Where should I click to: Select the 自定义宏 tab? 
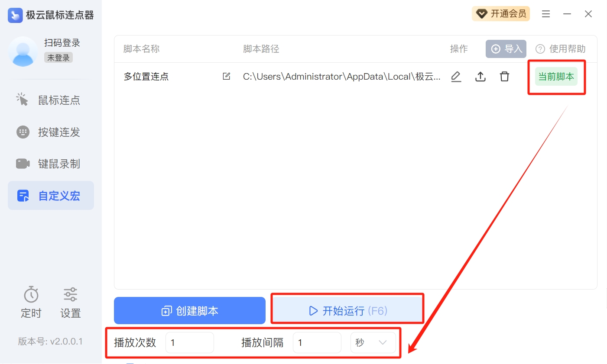51,196
